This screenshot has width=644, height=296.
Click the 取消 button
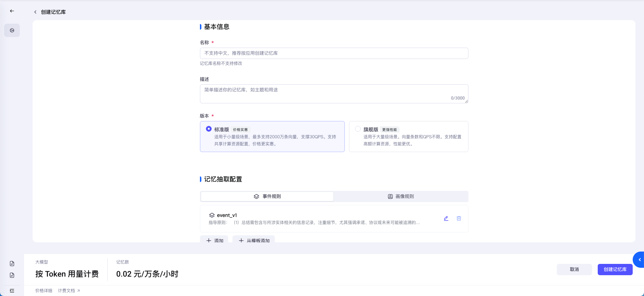click(x=574, y=270)
